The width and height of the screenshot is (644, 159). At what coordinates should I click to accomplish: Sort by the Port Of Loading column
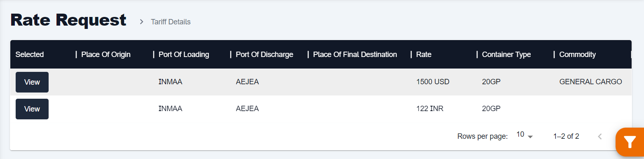click(184, 55)
